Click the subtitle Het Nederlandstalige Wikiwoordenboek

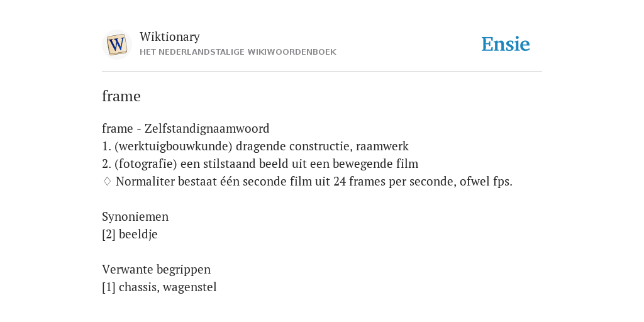pyautogui.click(x=238, y=52)
